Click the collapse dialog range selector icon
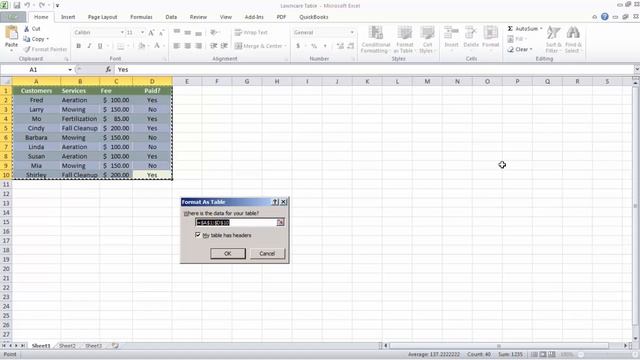 click(280, 222)
